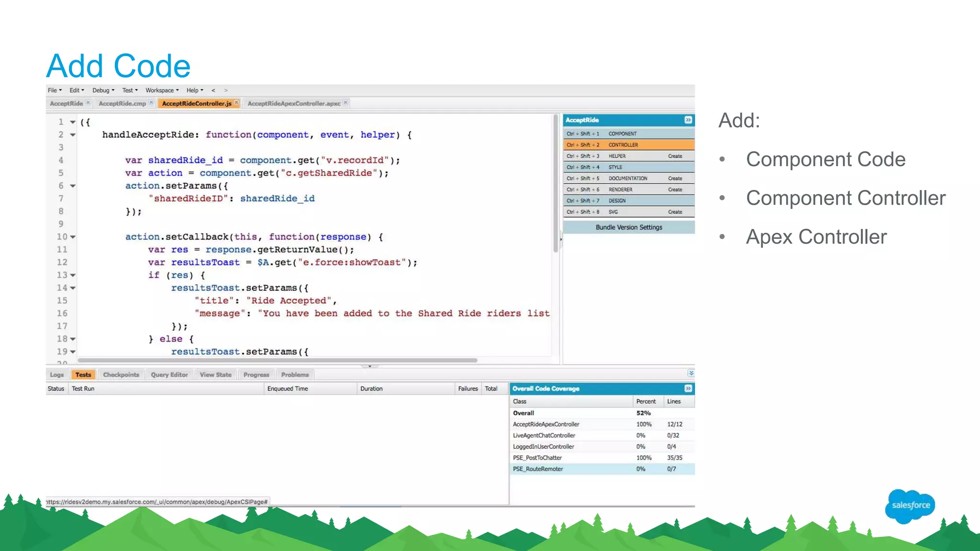Switch to the AcceptRide.cmp tab
Image resolution: width=980 pixels, height=551 pixels.
coord(122,103)
